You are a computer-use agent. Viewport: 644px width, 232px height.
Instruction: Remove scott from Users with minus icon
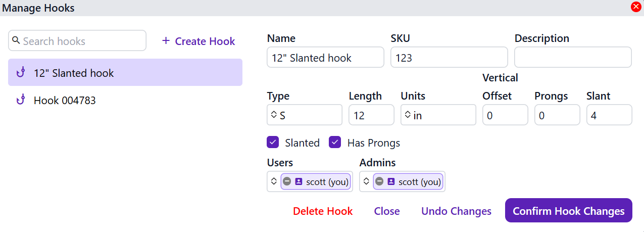click(287, 181)
